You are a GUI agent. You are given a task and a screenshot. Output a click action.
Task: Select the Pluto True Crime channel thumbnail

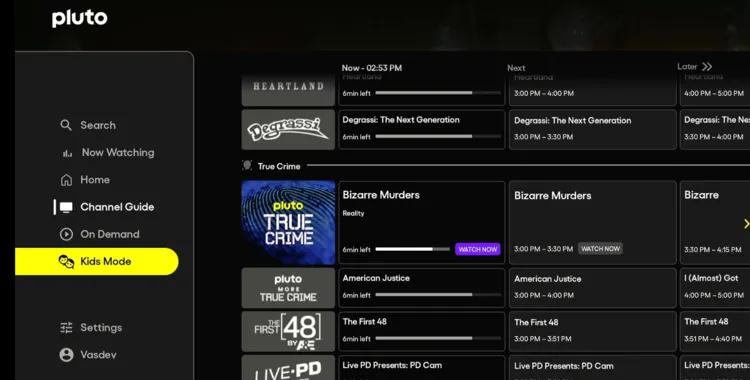(288, 223)
